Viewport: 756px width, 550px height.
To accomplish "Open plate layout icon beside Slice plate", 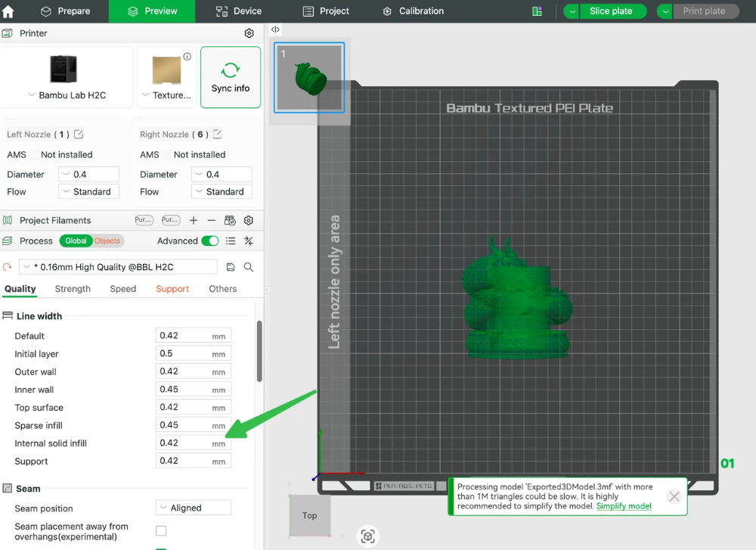I will point(537,11).
